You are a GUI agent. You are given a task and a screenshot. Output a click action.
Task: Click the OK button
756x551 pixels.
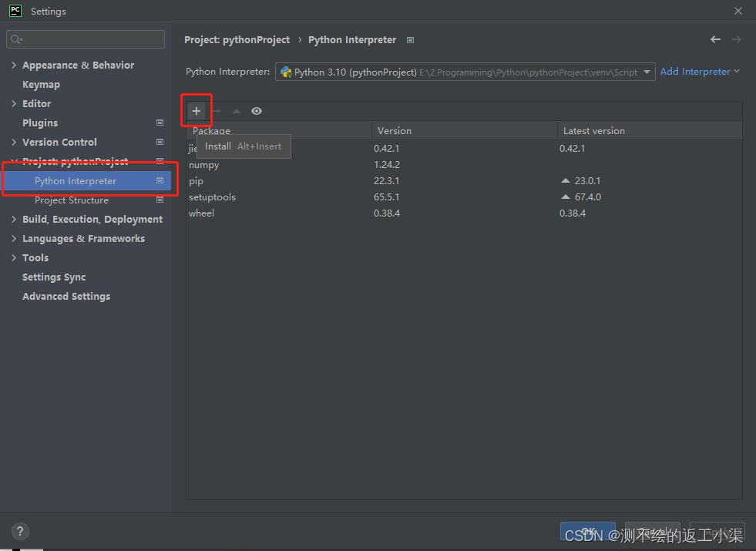coord(588,531)
